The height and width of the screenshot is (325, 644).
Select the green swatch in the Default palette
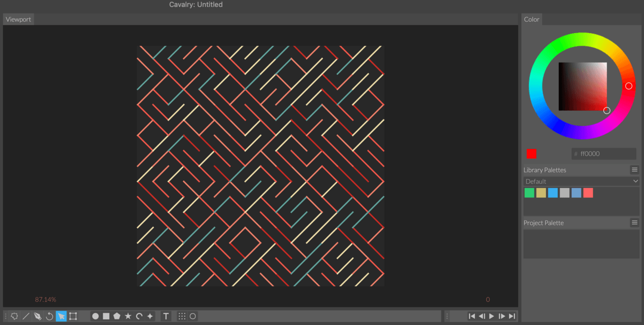pyautogui.click(x=529, y=192)
